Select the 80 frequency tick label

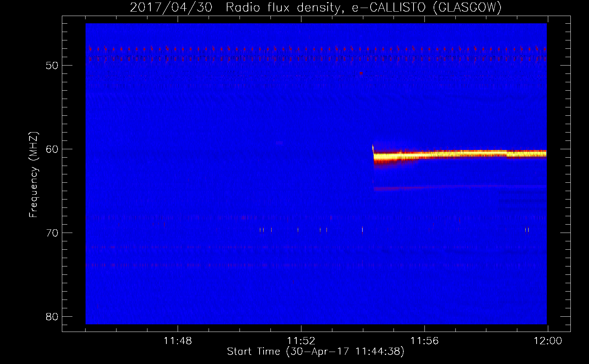[52, 317]
